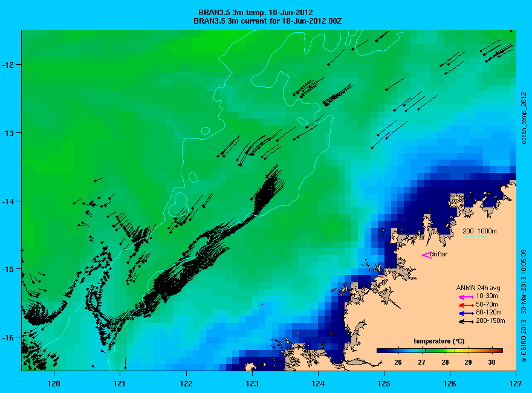Click the latitude label -16
532x393 pixels.
tap(7, 337)
